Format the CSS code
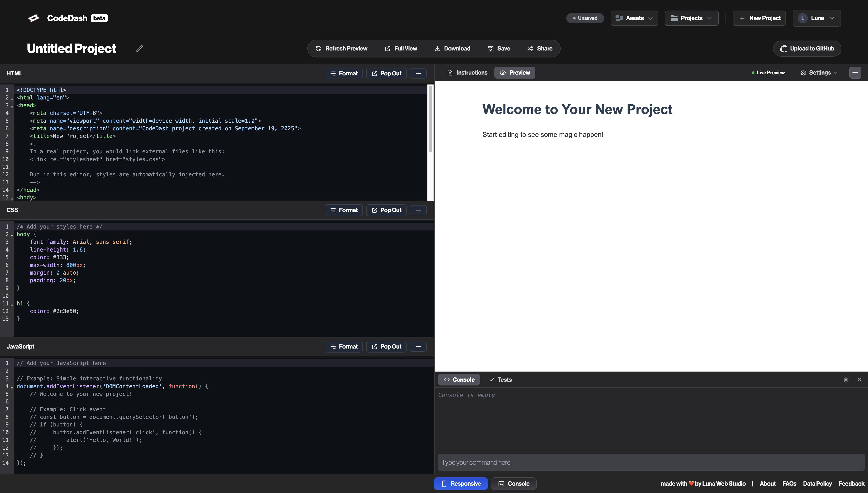This screenshot has height=493, width=868. pos(344,210)
